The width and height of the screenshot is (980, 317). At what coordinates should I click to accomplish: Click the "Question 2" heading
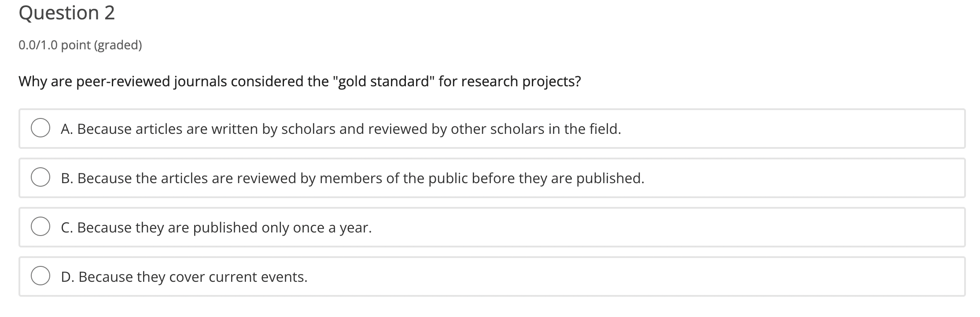[67, 13]
